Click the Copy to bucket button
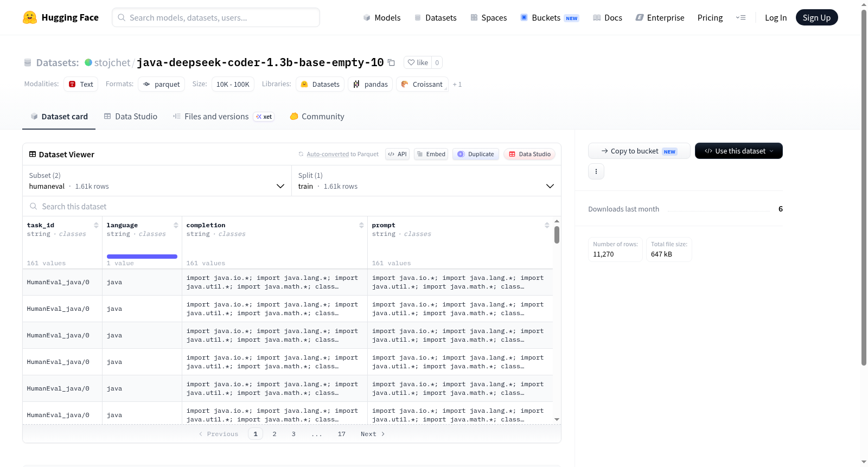Image resolution: width=868 pixels, height=467 pixels. point(639,151)
